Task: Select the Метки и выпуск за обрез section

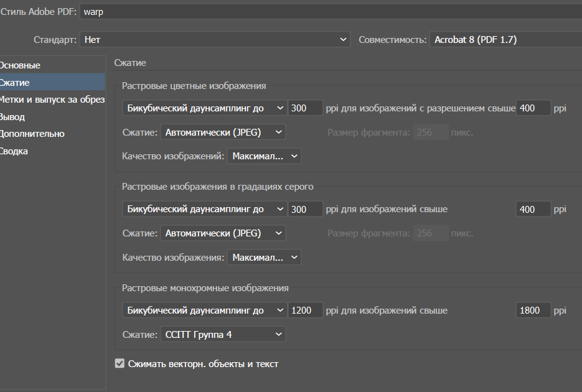Action: [x=52, y=100]
